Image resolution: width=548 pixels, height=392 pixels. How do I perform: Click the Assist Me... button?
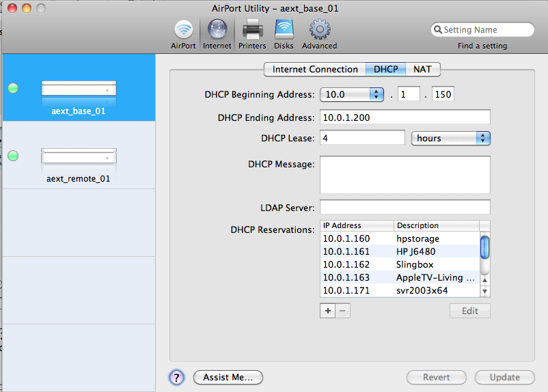228,378
